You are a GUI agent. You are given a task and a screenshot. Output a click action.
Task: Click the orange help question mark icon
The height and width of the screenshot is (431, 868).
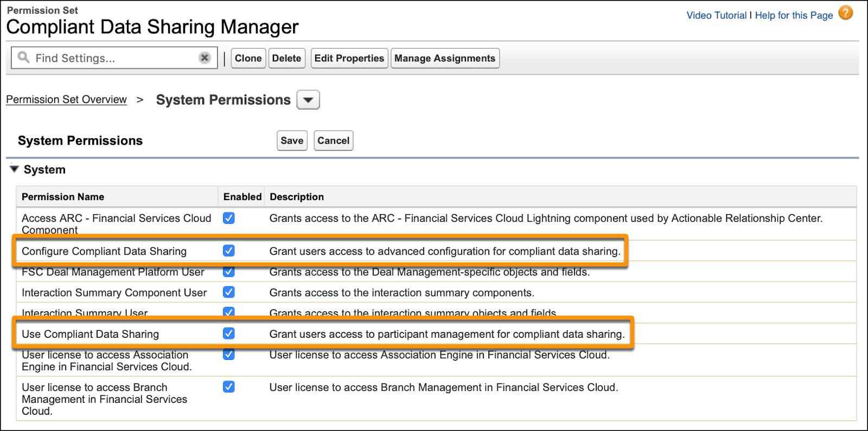click(x=845, y=12)
